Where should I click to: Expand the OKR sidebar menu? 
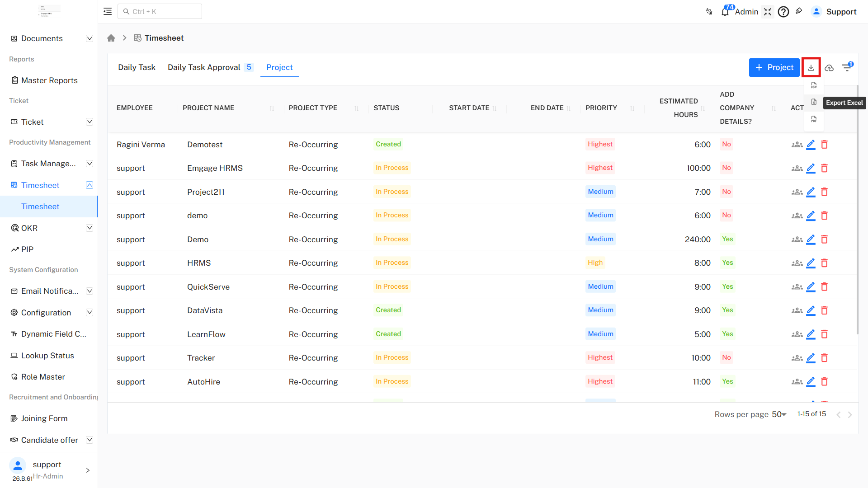tap(90, 228)
